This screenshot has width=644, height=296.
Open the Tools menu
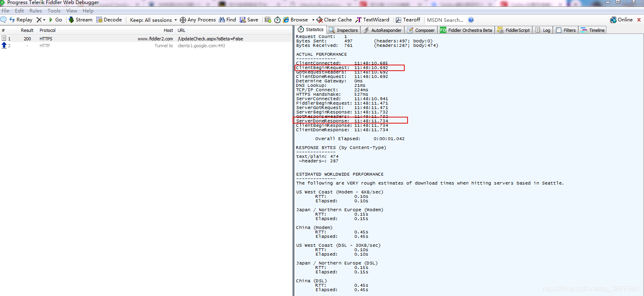[54, 11]
